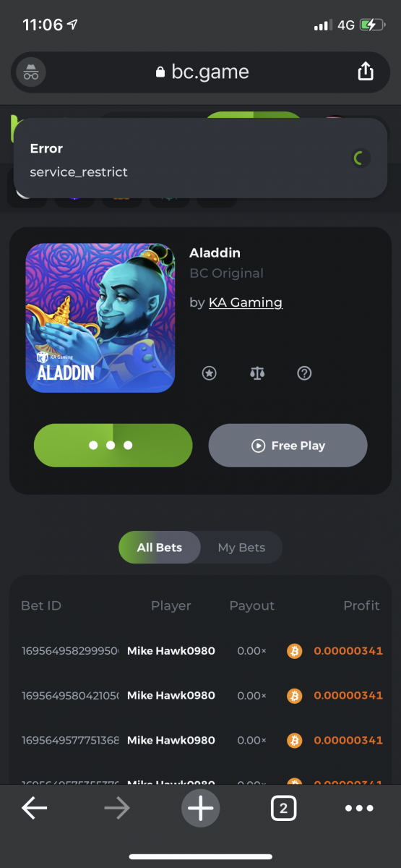This screenshot has height=868, width=401.
Task: Tap the share icon in address bar
Action: pyautogui.click(x=366, y=71)
